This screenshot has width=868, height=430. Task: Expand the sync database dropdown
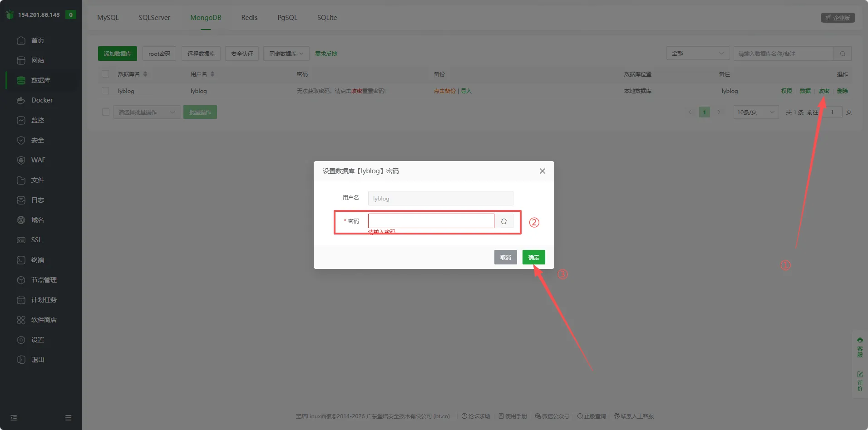286,54
